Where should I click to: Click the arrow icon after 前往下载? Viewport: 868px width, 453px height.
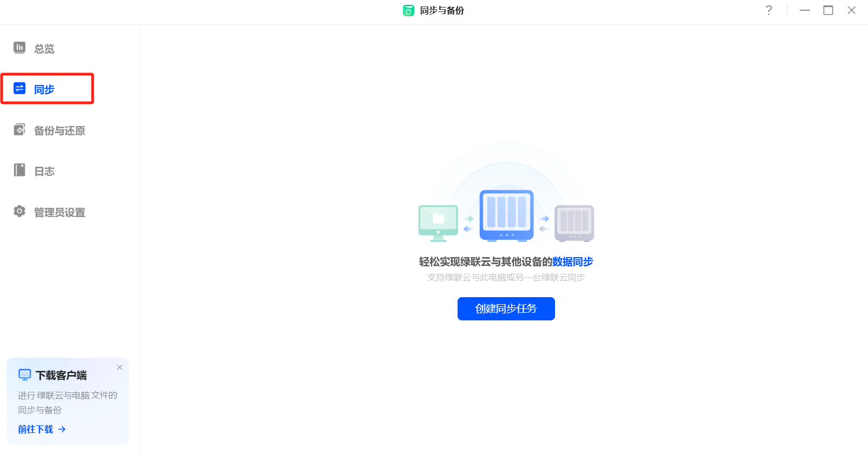tap(62, 429)
